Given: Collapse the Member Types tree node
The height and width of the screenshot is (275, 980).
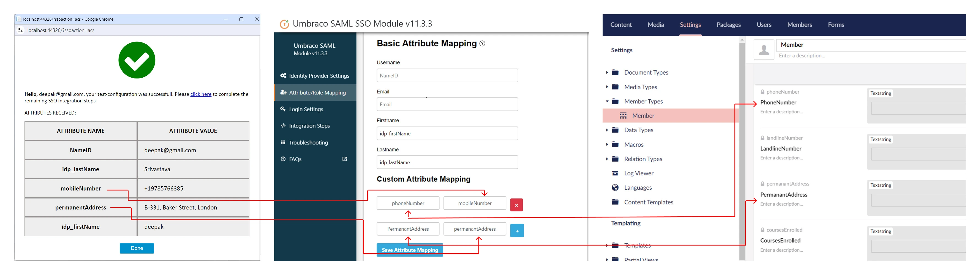Looking at the screenshot, I should click(x=607, y=101).
